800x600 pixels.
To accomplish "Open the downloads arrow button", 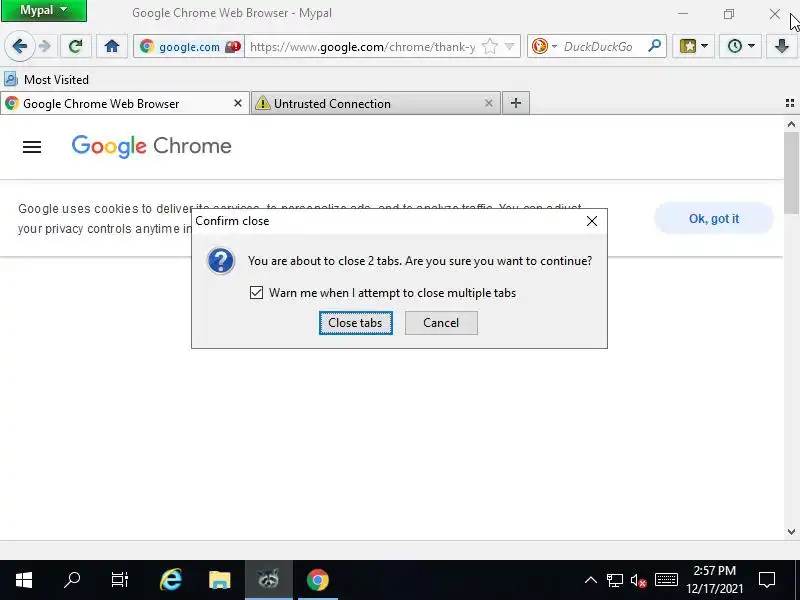I will coord(781,46).
